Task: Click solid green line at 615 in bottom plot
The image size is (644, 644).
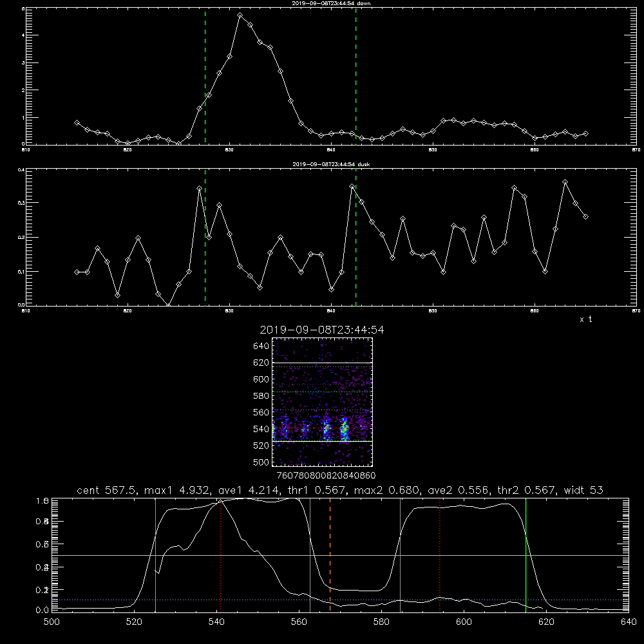Action: pyautogui.click(x=526, y=555)
